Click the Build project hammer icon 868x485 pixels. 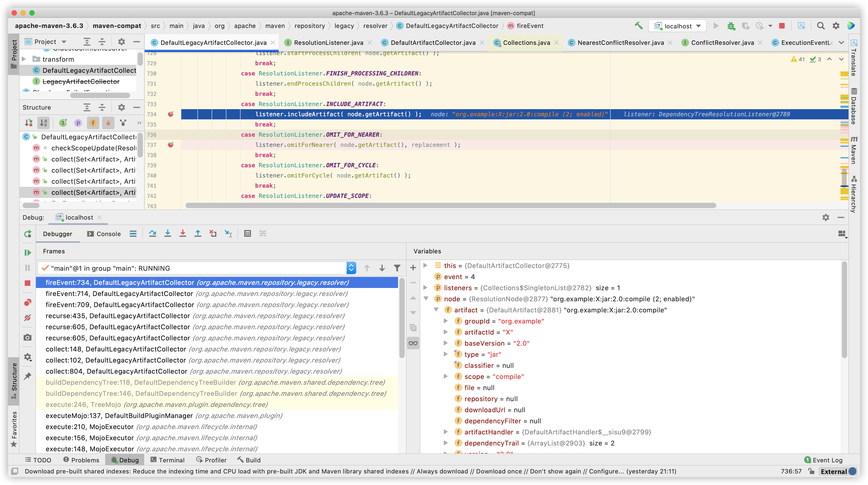[638, 26]
